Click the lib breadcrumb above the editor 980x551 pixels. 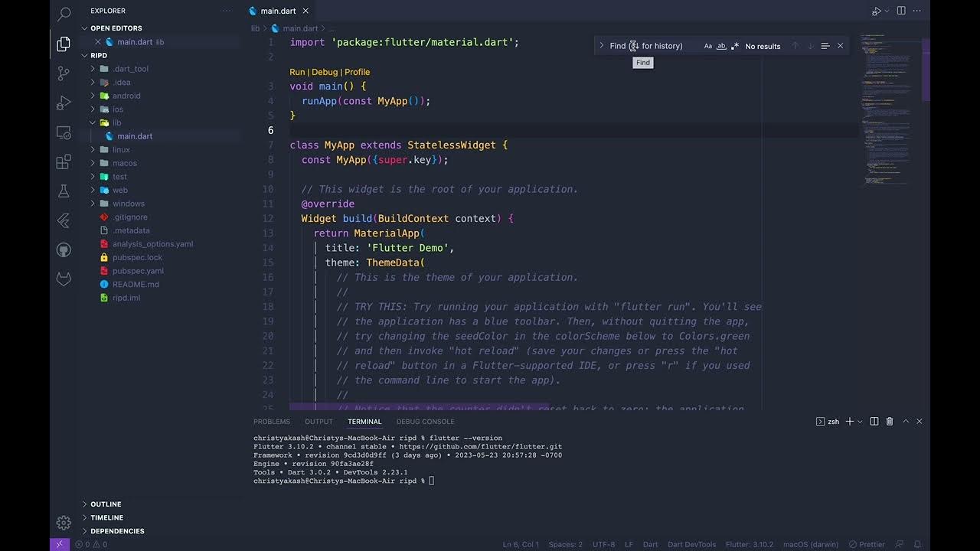pyautogui.click(x=255, y=28)
